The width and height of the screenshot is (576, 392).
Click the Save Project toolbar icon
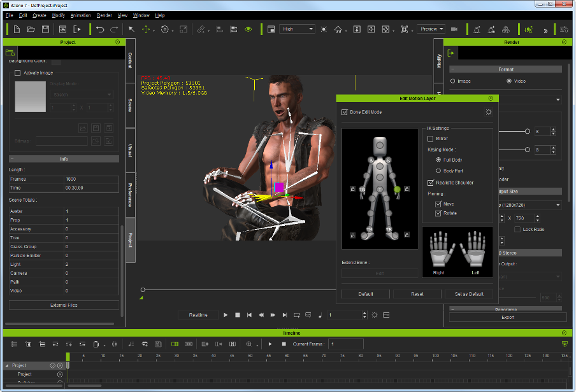[45, 29]
